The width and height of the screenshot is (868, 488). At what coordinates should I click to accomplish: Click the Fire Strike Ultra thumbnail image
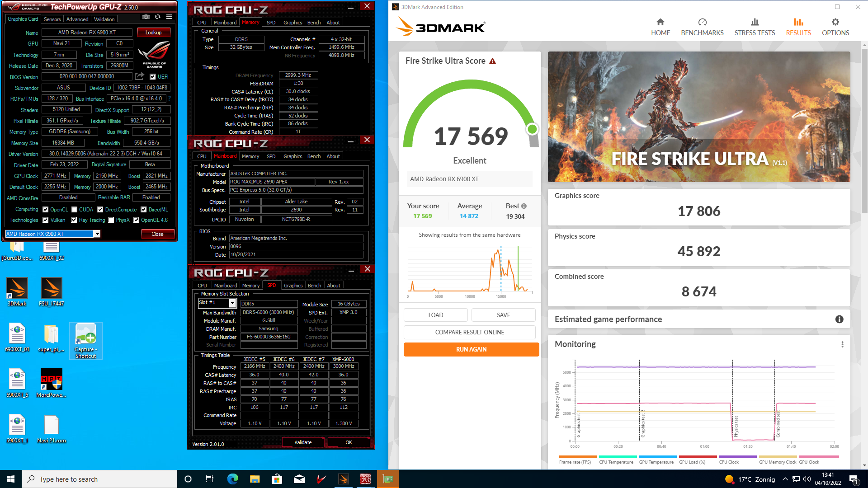click(x=699, y=117)
